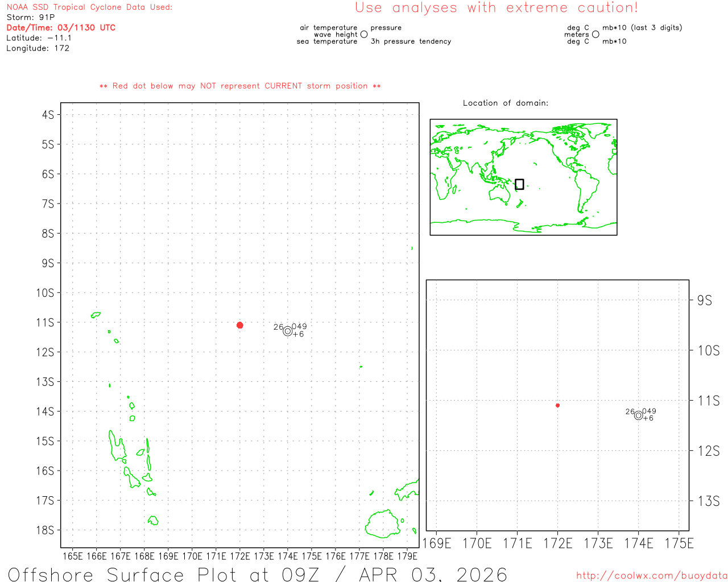The width and height of the screenshot is (728, 582).
Task: Click the 'air temperature' legend label
Action: point(329,28)
